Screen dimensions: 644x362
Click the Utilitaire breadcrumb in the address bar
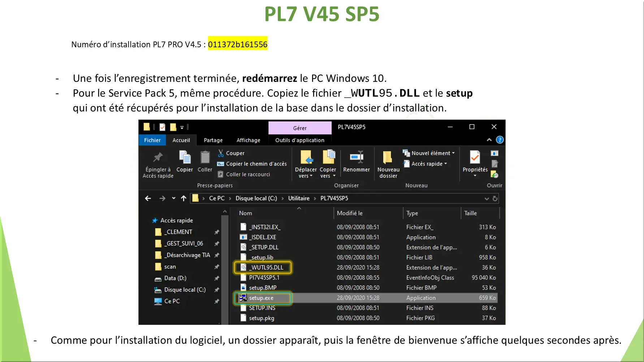299,199
